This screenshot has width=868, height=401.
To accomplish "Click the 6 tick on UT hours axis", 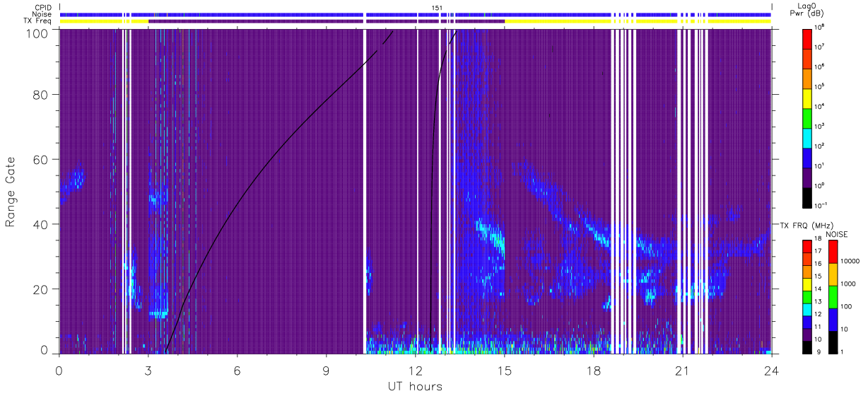I will click(x=237, y=370).
